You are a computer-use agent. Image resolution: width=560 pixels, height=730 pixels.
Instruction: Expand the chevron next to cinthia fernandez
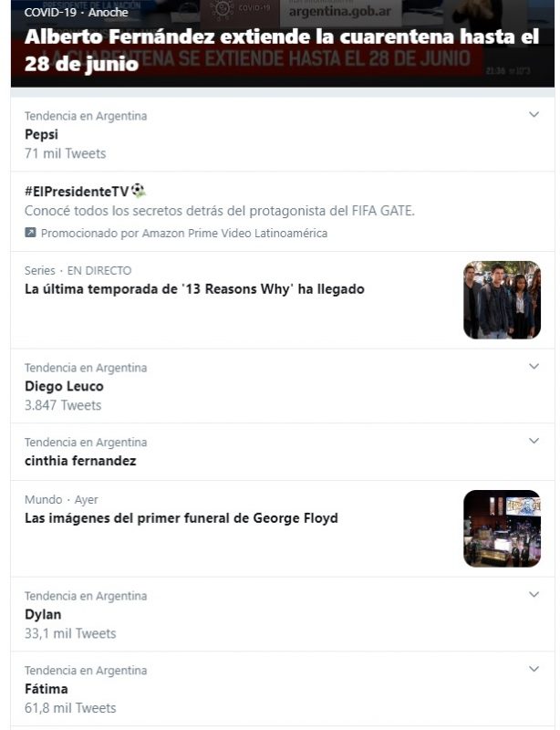pyautogui.click(x=534, y=442)
